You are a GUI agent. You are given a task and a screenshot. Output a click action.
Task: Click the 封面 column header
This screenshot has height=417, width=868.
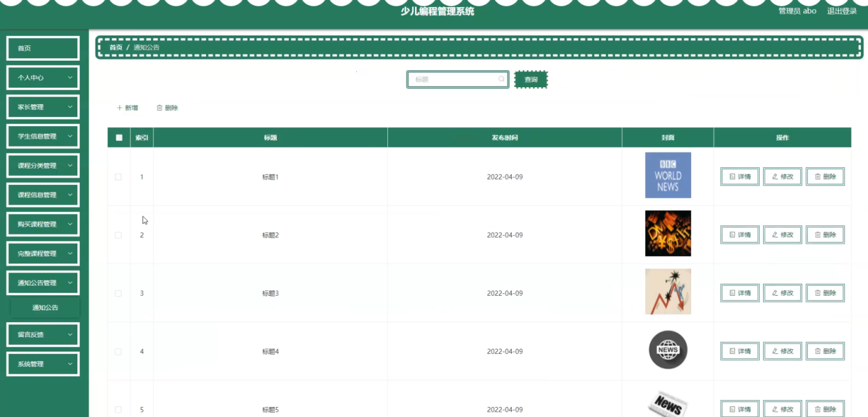click(668, 138)
